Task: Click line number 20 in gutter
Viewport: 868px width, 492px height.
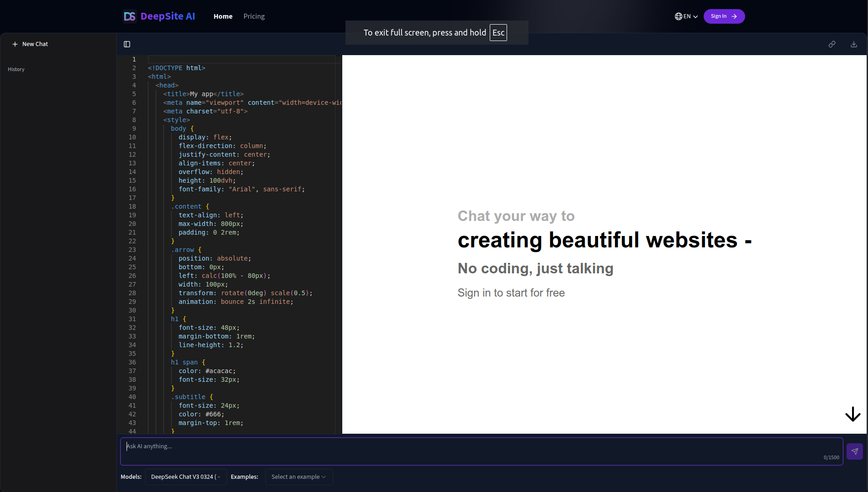Action: click(x=132, y=224)
